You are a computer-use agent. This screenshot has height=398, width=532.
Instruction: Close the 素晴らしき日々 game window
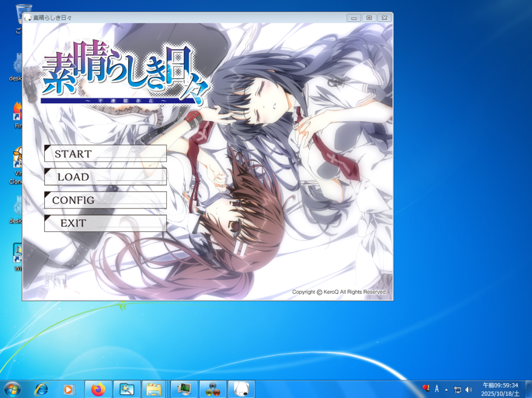[384, 18]
